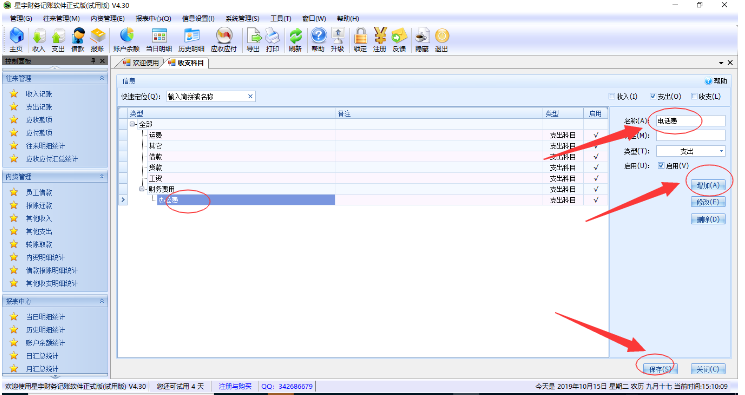Open 其他收入 in the sidebar

coord(39,219)
